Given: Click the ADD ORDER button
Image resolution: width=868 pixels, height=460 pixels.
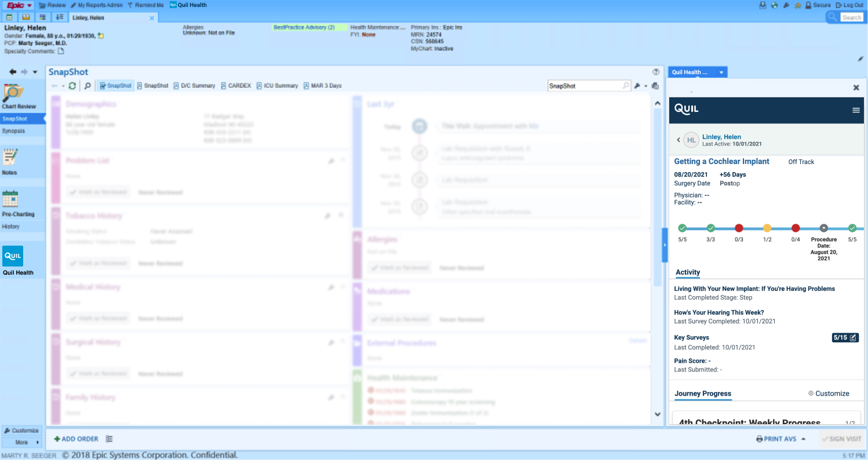Looking at the screenshot, I should pyautogui.click(x=76, y=439).
